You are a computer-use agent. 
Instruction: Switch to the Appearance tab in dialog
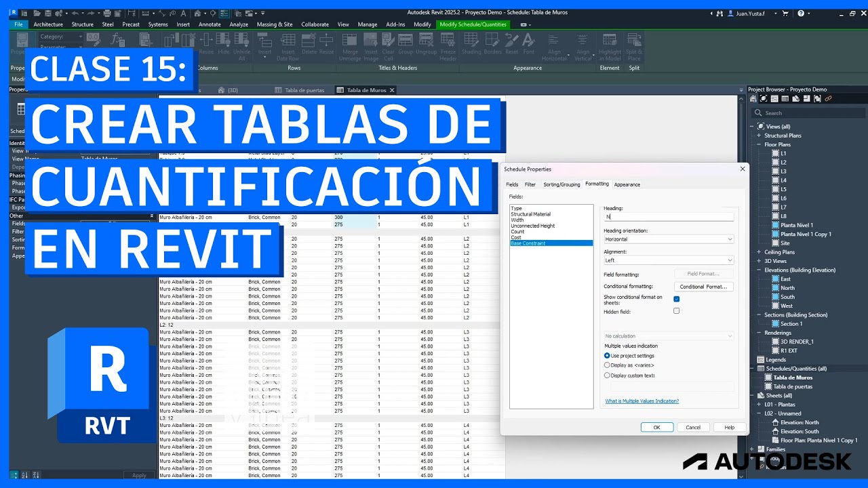(x=627, y=184)
